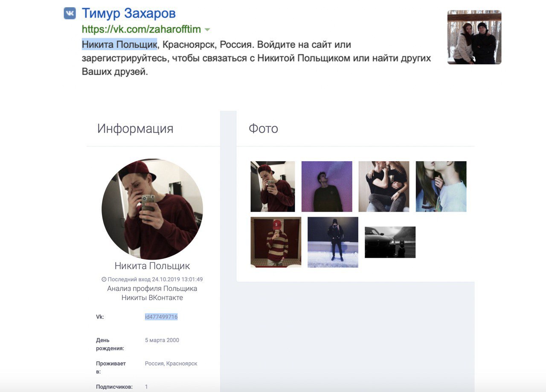Open the photo of the mirror selfie in a red cap
Viewport: 546px width, 392px height.
tap(273, 186)
